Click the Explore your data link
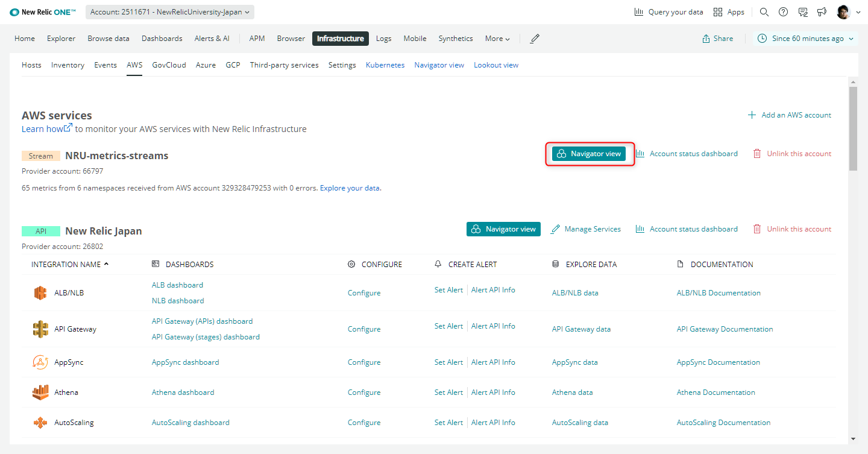The height and width of the screenshot is (454, 868). 350,188
